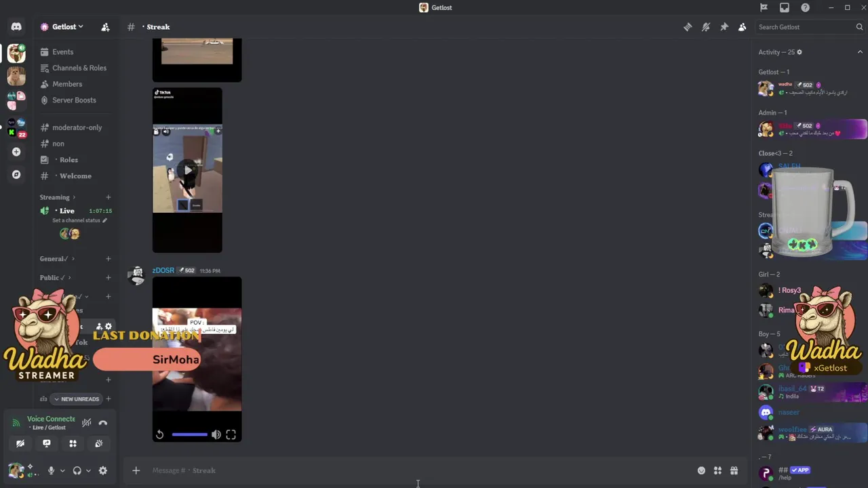Screen dimensions: 868x488
Task: Turn on camera in voice panel
Action: [20, 444]
